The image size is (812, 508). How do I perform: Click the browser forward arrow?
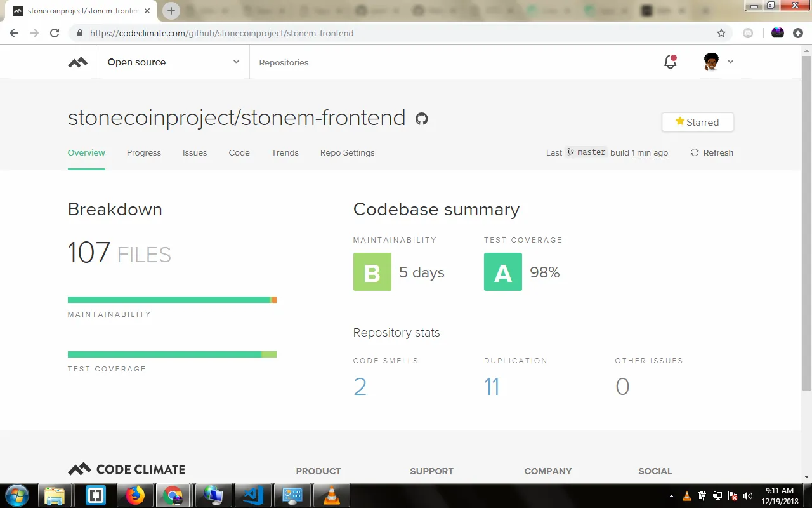[x=34, y=33]
